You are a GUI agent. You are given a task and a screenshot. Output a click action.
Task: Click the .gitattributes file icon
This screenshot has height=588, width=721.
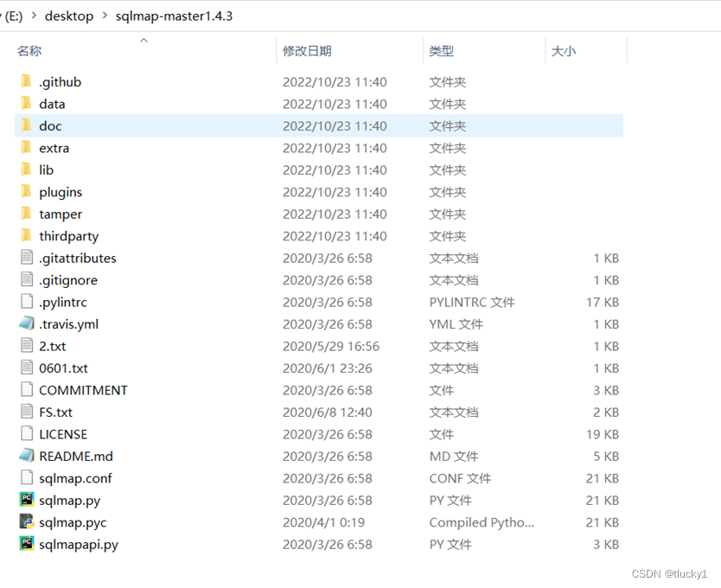tap(27, 258)
